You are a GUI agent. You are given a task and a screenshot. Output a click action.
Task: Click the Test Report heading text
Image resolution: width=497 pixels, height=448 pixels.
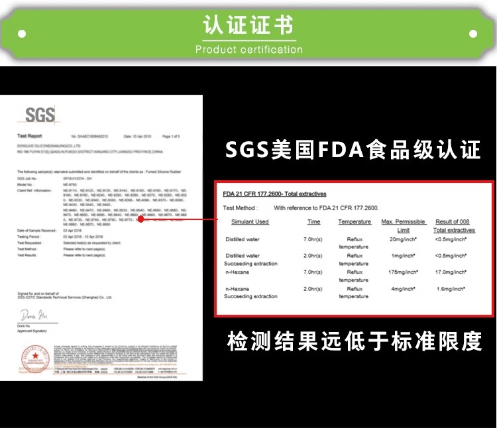[29, 136]
